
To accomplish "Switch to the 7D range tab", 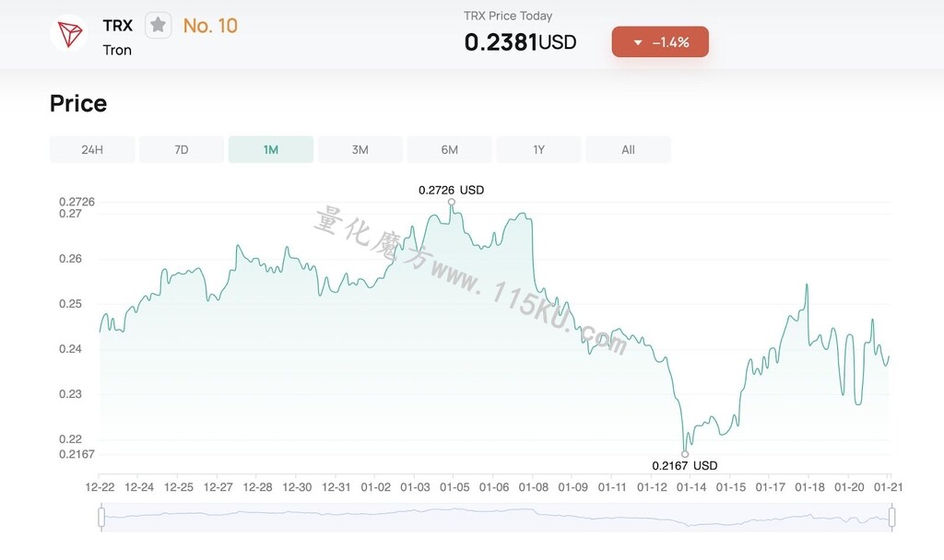I will [182, 150].
